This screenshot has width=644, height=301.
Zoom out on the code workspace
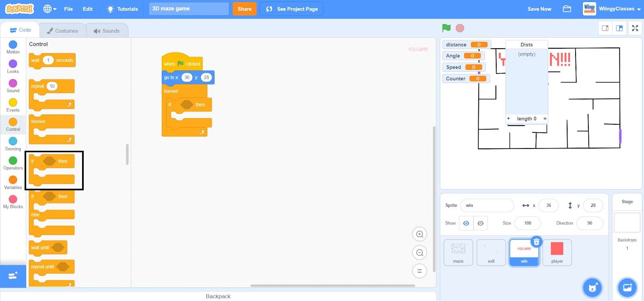tap(419, 253)
